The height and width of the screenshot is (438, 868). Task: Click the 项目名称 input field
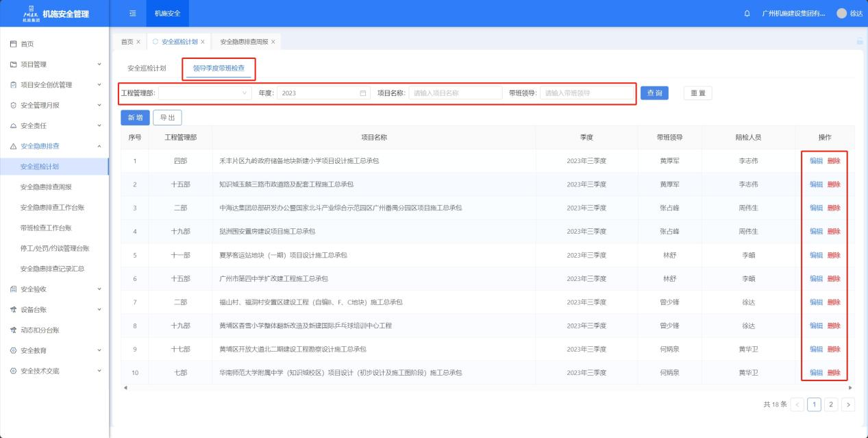click(455, 93)
